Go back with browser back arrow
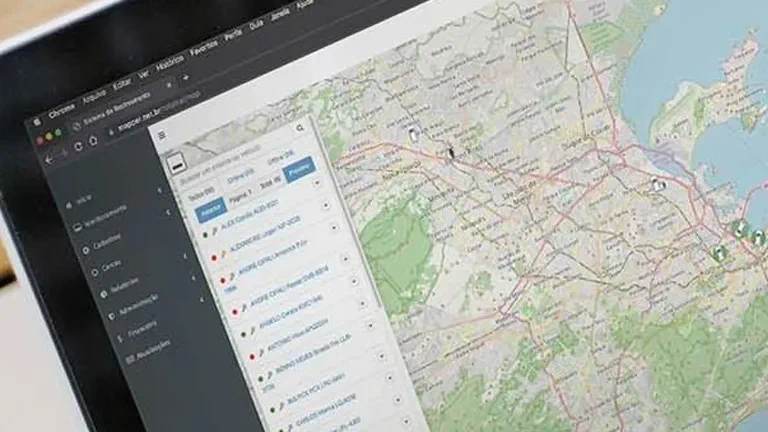This screenshot has width=768, height=432. 48,159
